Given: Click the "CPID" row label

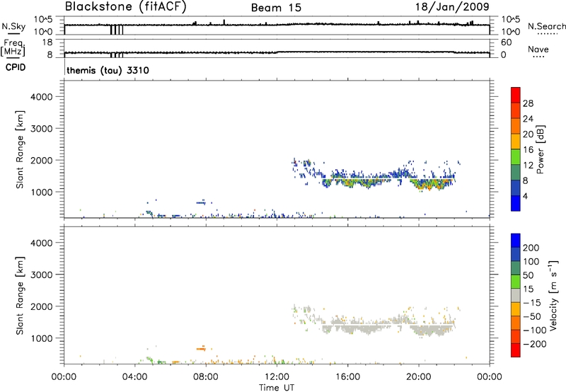Looking at the screenshot, I should [x=16, y=67].
